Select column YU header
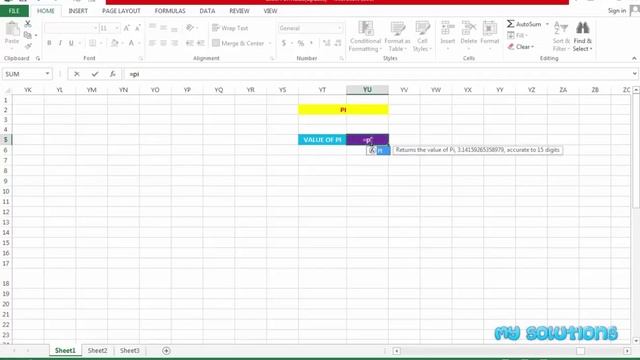Viewport: 640px width, 360px height. pos(367,90)
